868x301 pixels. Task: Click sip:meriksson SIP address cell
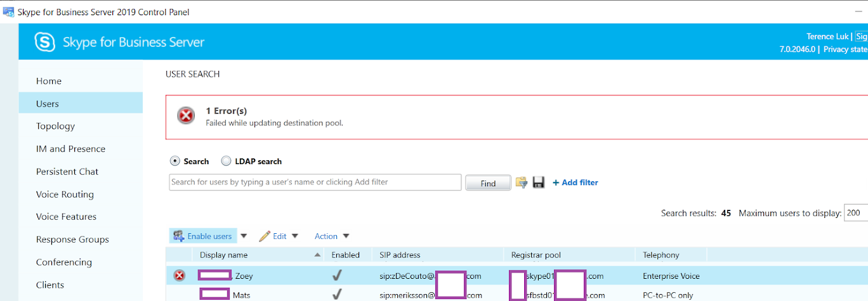tap(430, 295)
